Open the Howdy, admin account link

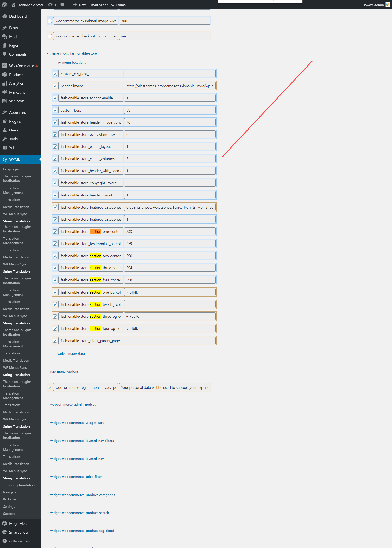point(373,5)
